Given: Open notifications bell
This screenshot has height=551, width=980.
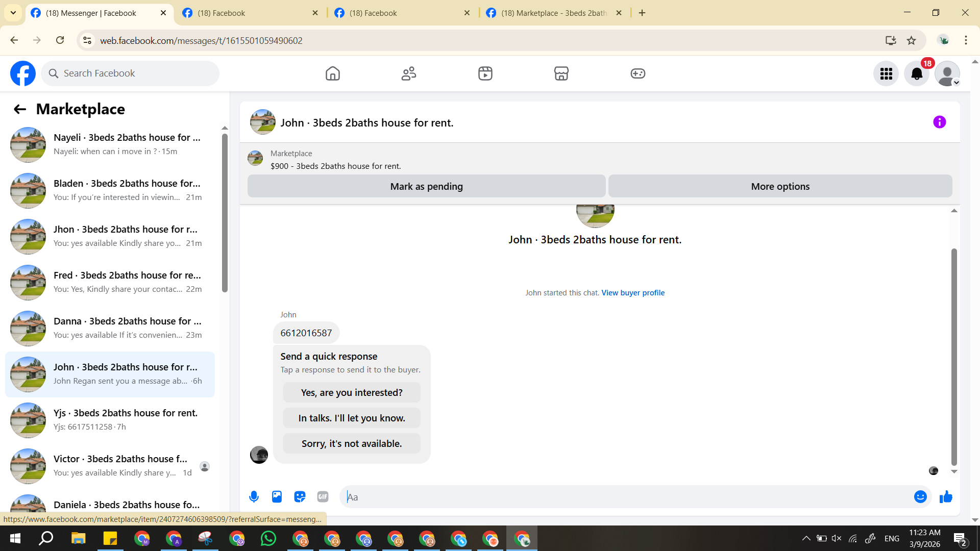Looking at the screenshot, I should coord(917,73).
